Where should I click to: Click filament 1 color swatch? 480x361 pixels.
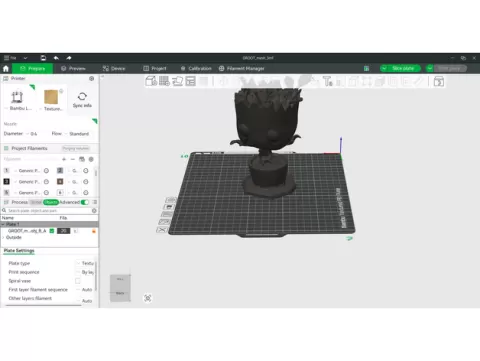(x=6, y=171)
